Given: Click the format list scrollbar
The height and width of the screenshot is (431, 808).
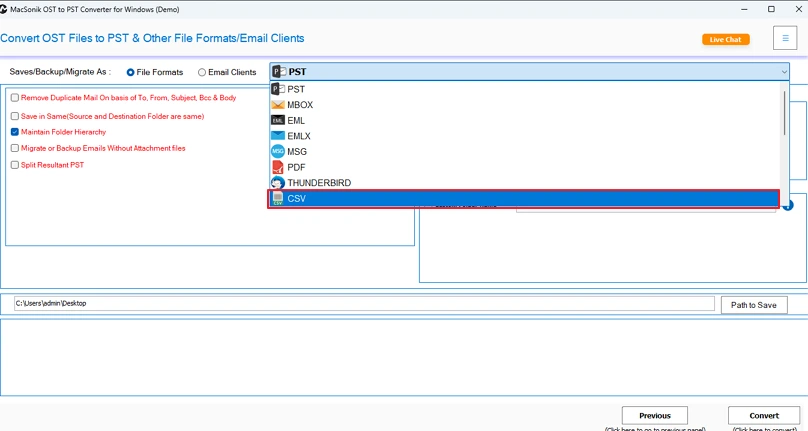Looking at the screenshot, I should click(784, 115).
